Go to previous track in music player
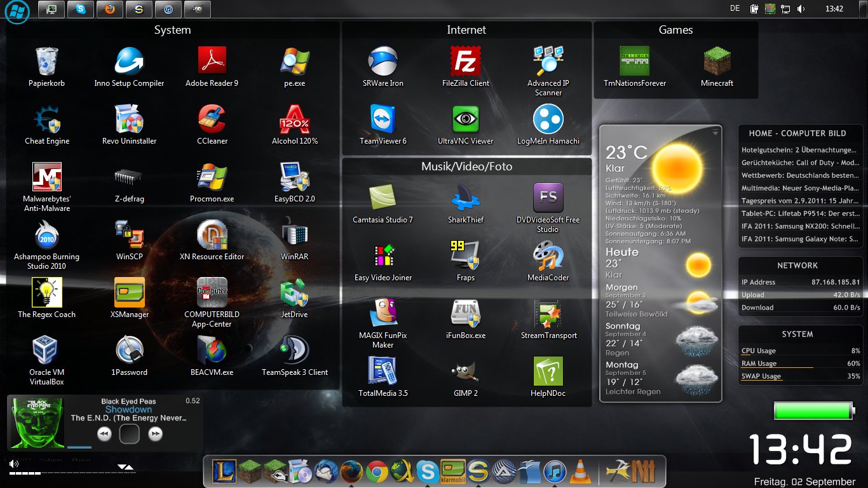868x488 pixels. [x=104, y=434]
